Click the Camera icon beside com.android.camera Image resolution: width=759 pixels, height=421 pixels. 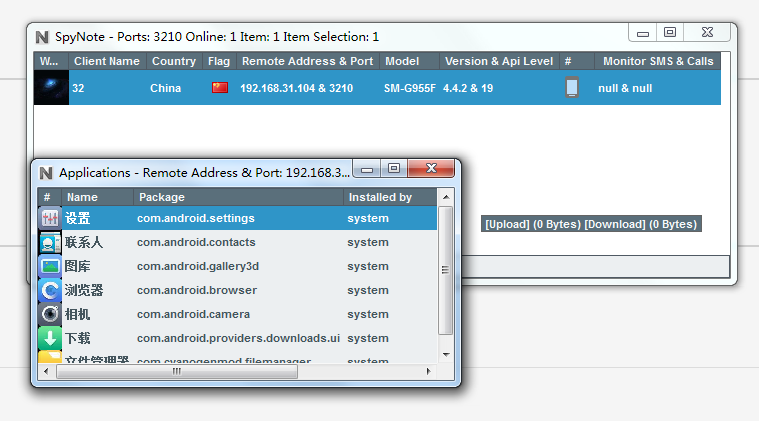[x=49, y=314]
